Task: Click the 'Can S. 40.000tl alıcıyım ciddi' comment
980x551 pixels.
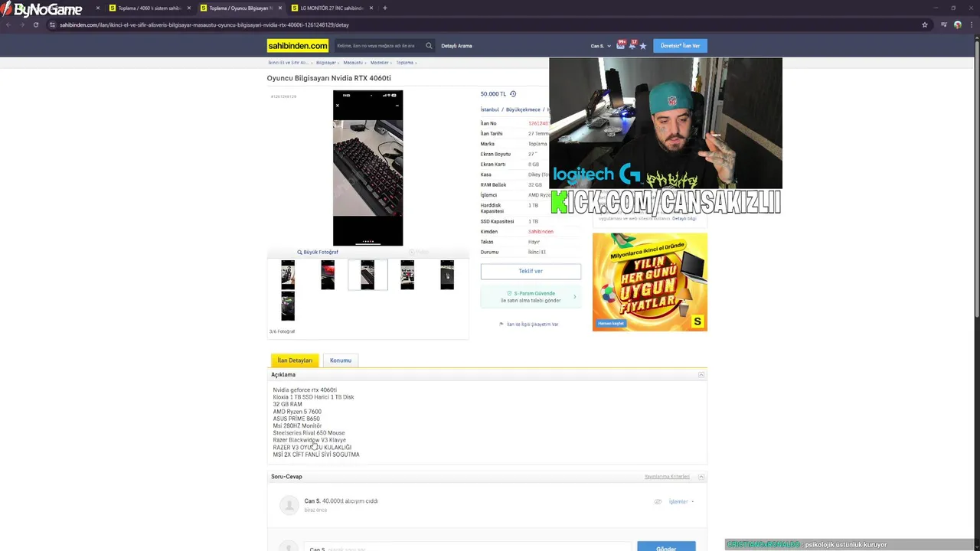Action: (x=341, y=501)
